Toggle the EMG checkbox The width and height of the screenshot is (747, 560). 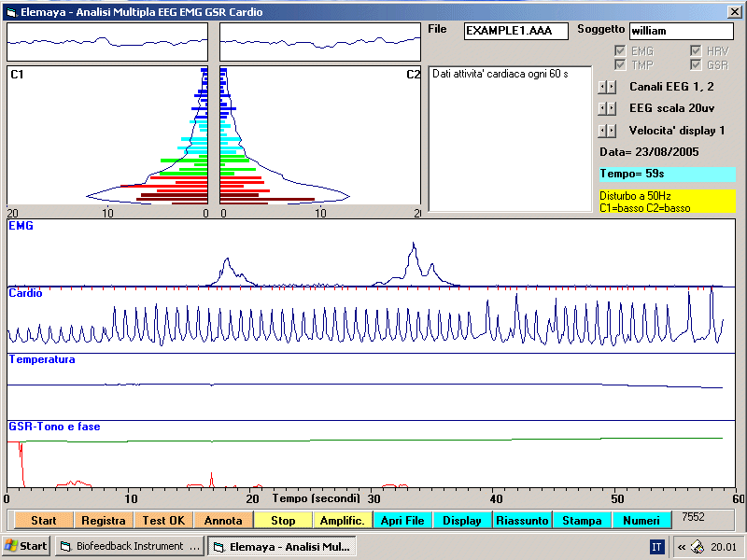tap(621, 51)
